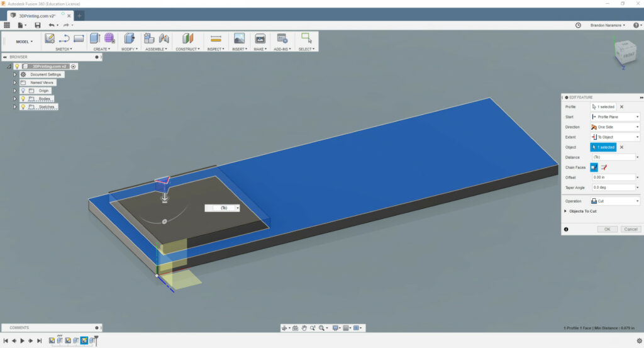Open the CONSTRUCT menu
644x348 pixels.
(187, 49)
